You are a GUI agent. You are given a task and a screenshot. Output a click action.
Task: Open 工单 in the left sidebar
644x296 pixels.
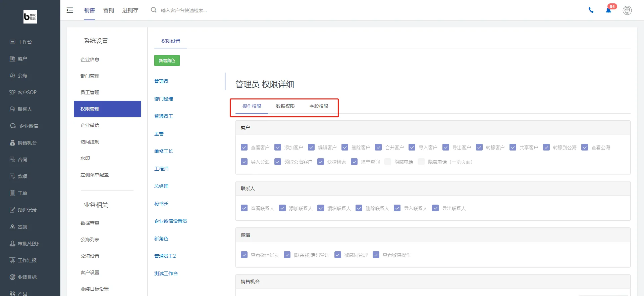pos(18,193)
